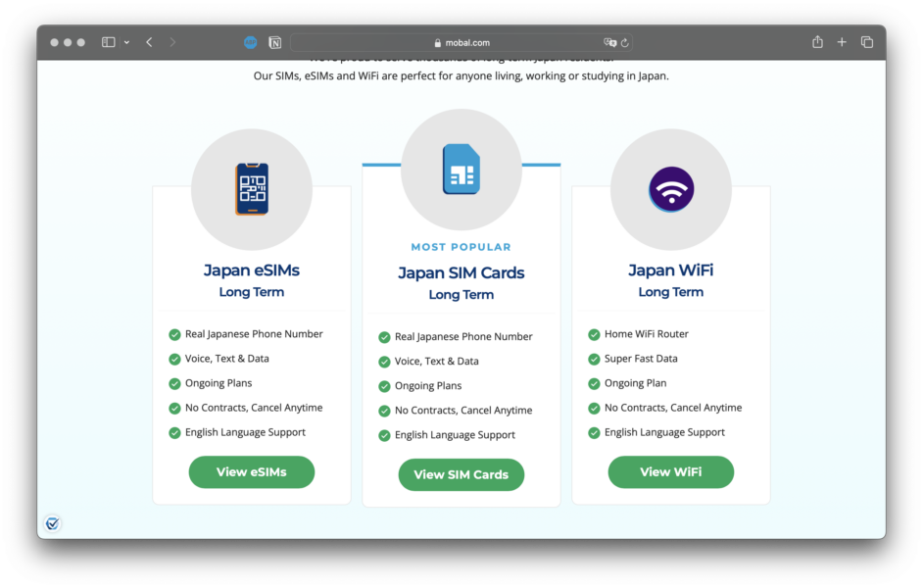This screenshot has height=588, width=923.
Task: Go back to the previous page
Action: click(x=149, y=42)
